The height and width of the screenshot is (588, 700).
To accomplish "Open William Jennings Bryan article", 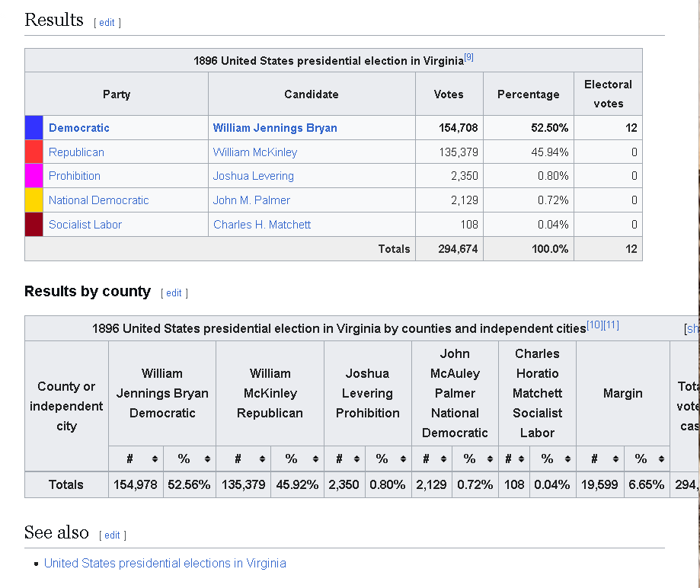I will pos(274,128).
